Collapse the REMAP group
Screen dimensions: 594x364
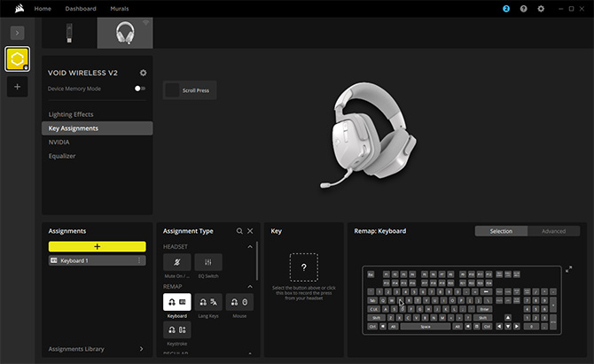click(x=250, y=286)
